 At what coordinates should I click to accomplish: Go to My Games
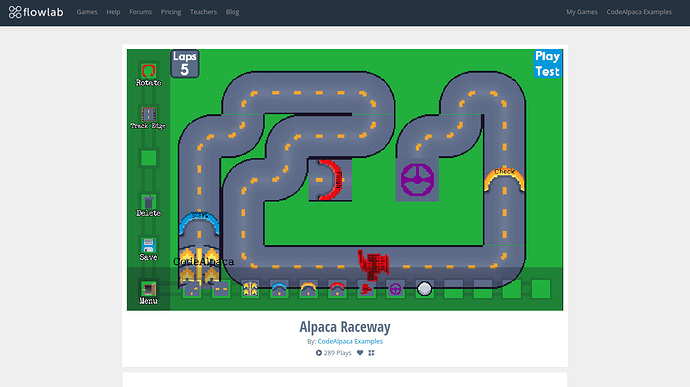582,12
